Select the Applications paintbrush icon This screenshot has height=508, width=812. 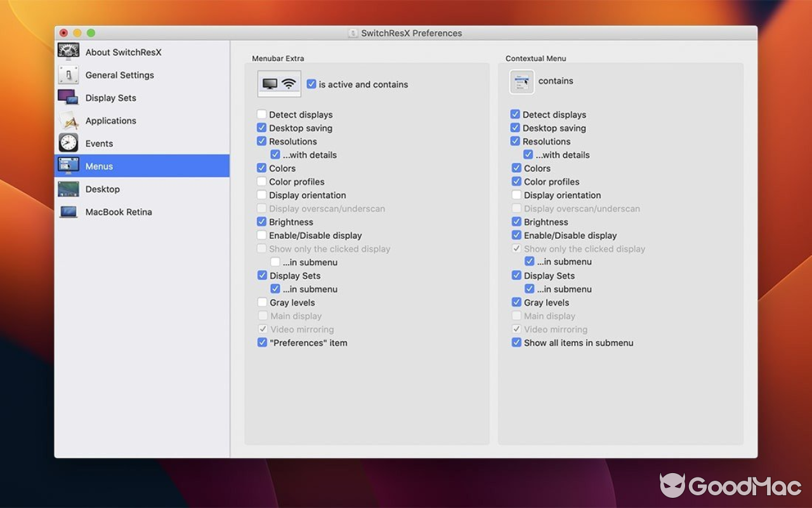[x=68, y=121]
